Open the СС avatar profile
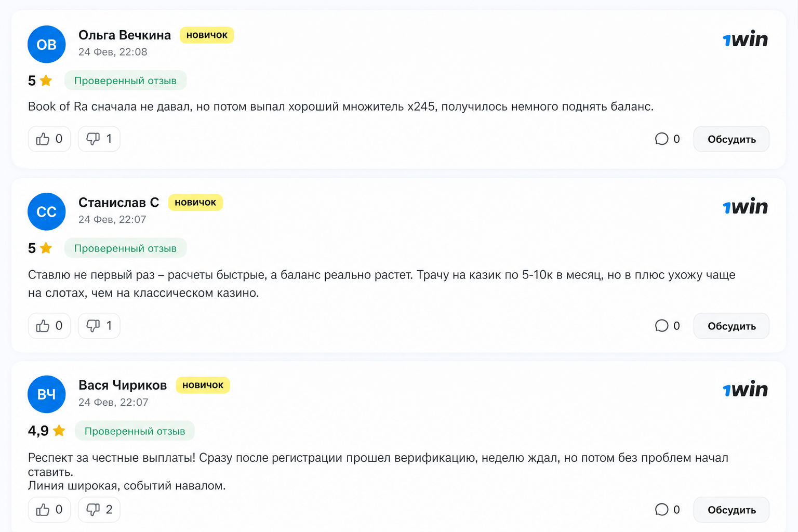Image resolution: width=798 pixels, height=532 pixels. [47, 211]
